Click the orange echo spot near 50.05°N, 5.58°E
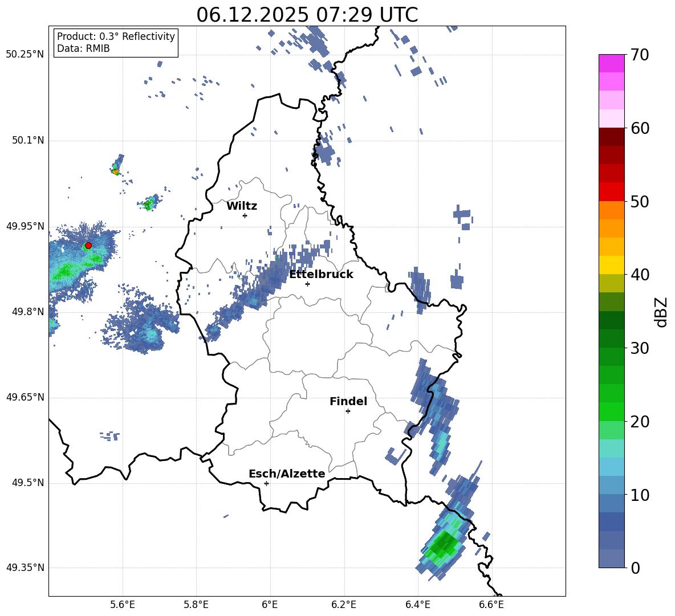Screen dimensions: 675x616 tap(115, 171)
